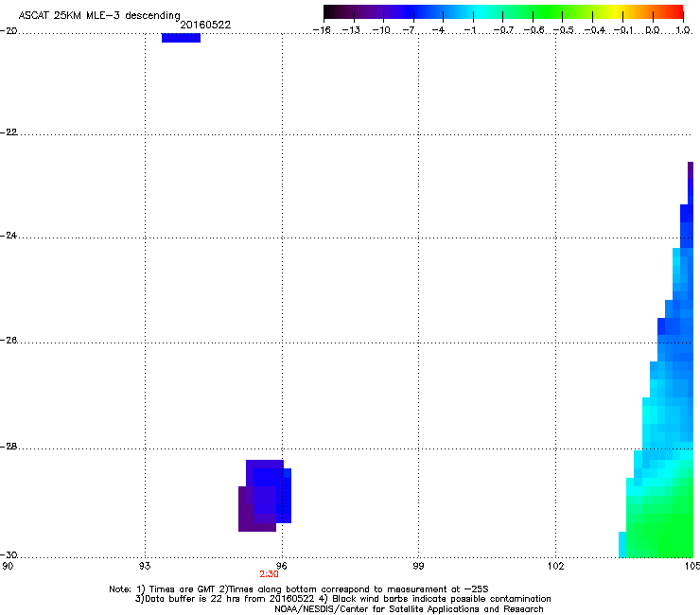The height and width of the screenshot is (615, 700).
Task: Click the latitude label "-28"
Action: point(9,447)
